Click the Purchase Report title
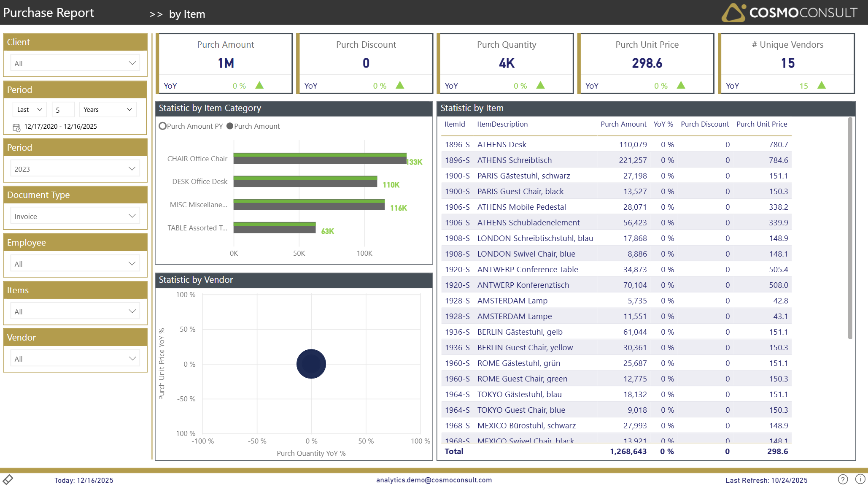Viewport: 868px width, 487px height. pos(49,13)
